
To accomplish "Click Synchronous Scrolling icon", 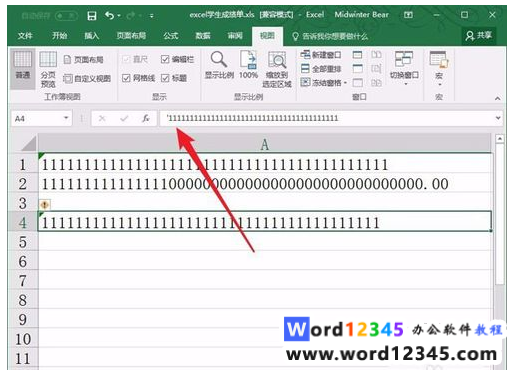I will [x=376, y=69].
